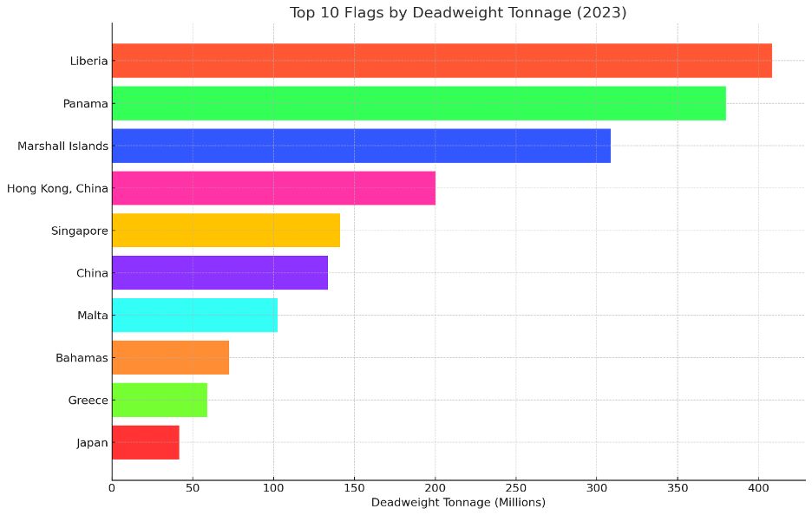The image size is (812, 515).
Task: Click the 'Malta' y-axis label
Action: pos(93,316)
